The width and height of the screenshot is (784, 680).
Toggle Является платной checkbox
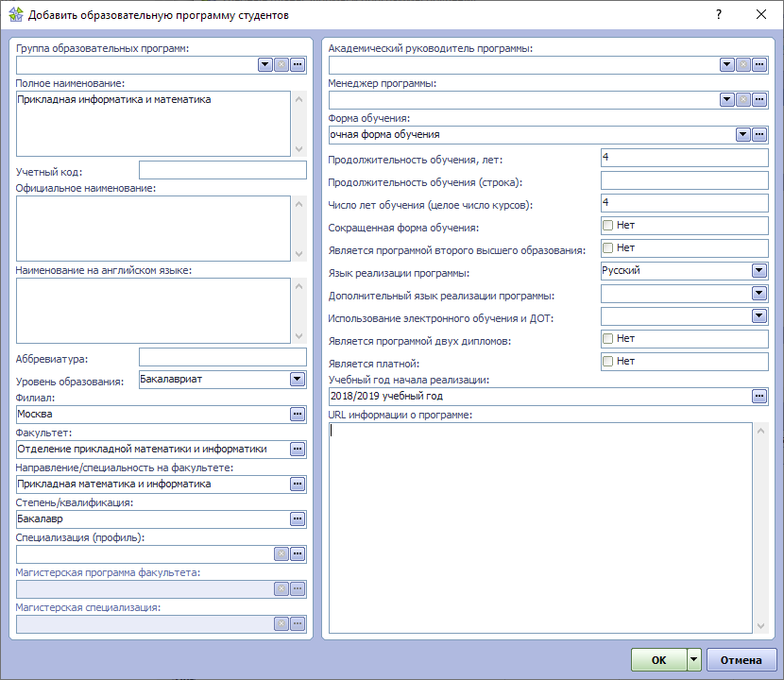(608, 361)
